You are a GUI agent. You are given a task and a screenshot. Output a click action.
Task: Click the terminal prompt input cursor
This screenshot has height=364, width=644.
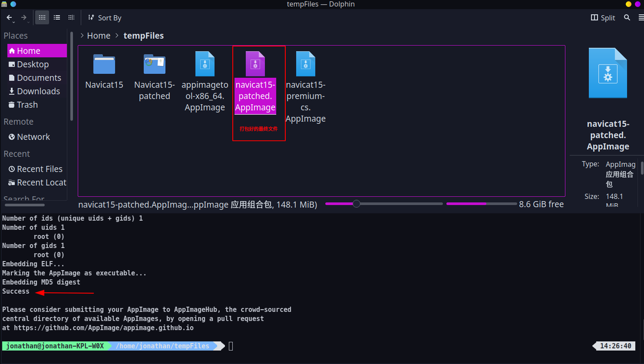click(231, 346)
